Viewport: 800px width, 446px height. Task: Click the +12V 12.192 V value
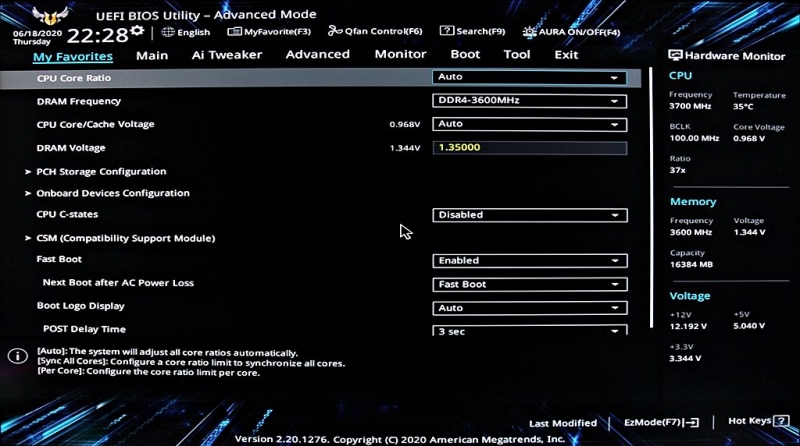[x=688, y=326]
